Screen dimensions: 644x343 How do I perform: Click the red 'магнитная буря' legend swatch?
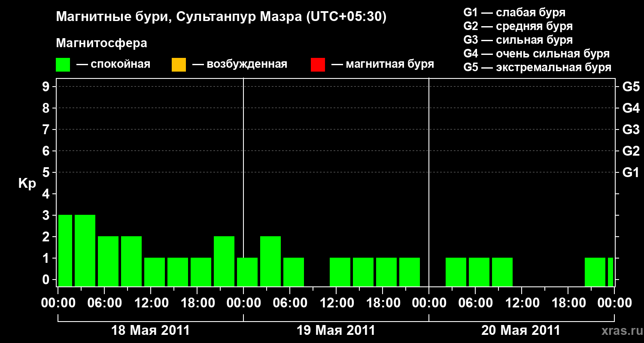pos(318,65)
